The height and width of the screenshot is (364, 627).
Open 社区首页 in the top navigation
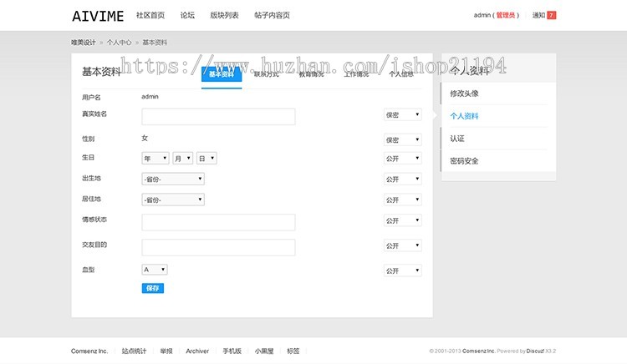click(x=150, y=15)
